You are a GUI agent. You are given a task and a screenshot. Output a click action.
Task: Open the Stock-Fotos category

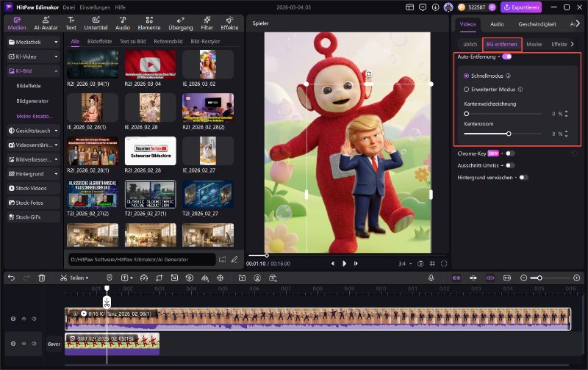pyautogui.click(x=33, y=203)
